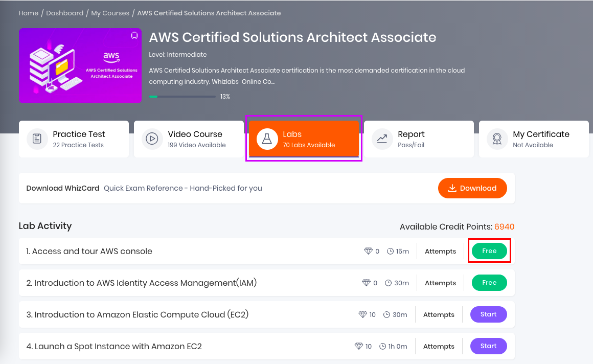Click the clock icon beside 1h 0m
This screenshot has width=593, height=364.
pos(383,347)
